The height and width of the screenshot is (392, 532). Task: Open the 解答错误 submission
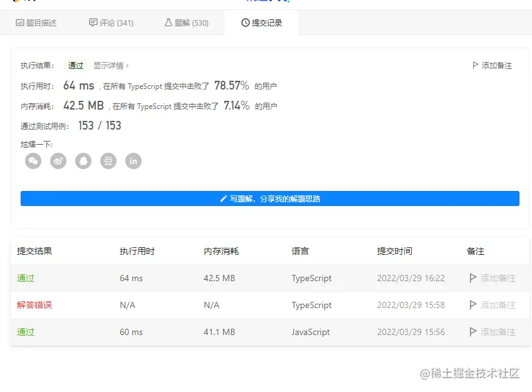tap(34, 305)
